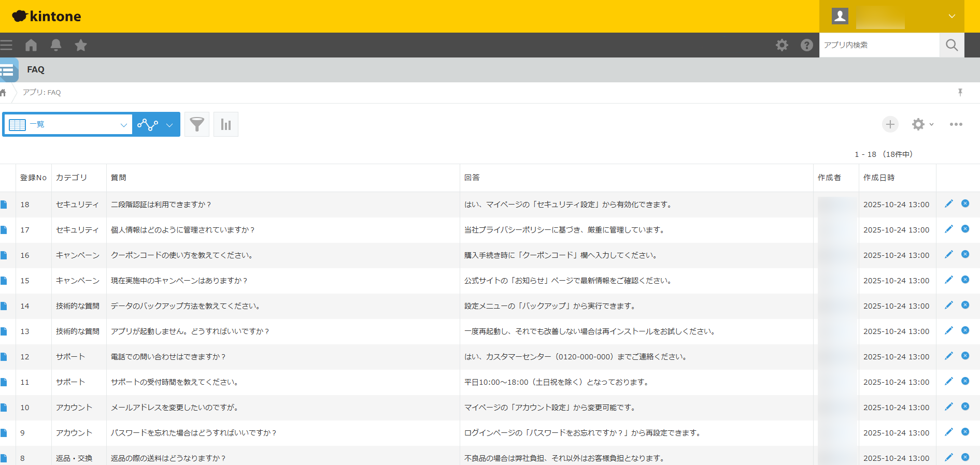Open the favorites star icon
The height and width of the screenshot is (465, 980).
click(81, 45)
